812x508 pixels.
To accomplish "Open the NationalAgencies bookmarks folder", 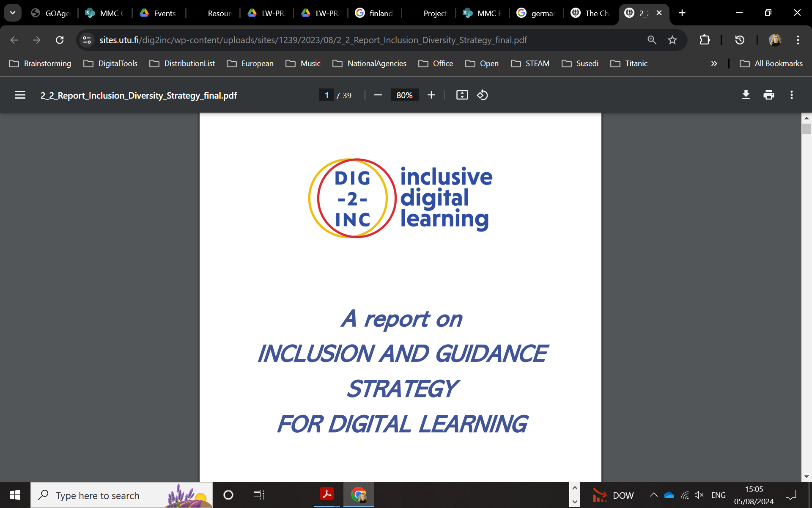I will tap(370, 63).
